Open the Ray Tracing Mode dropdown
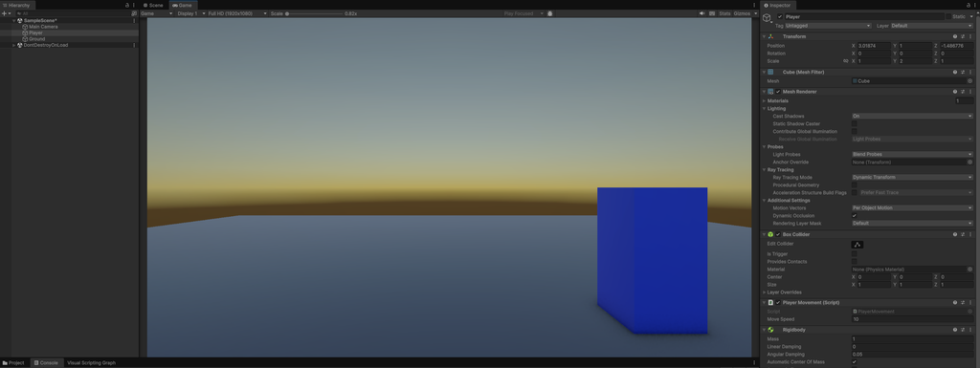Image resolution: width=980 pixels, height=368 pixels. 912,177
